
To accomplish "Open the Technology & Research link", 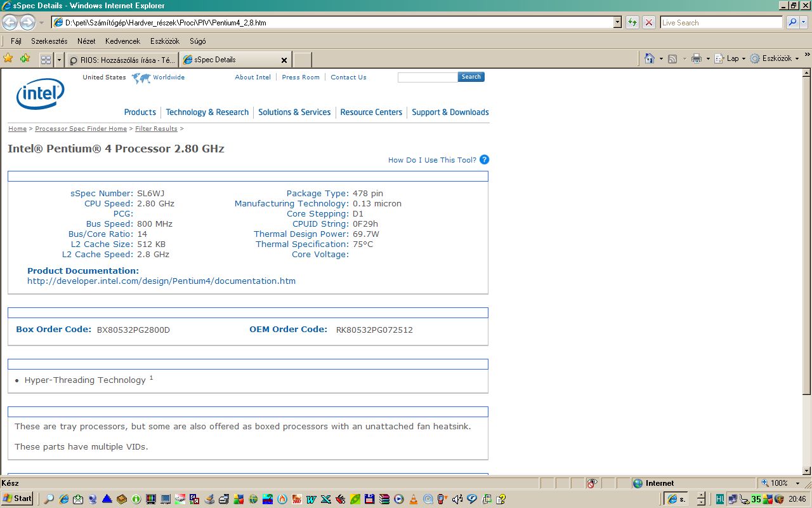I will tap(207, 112).
